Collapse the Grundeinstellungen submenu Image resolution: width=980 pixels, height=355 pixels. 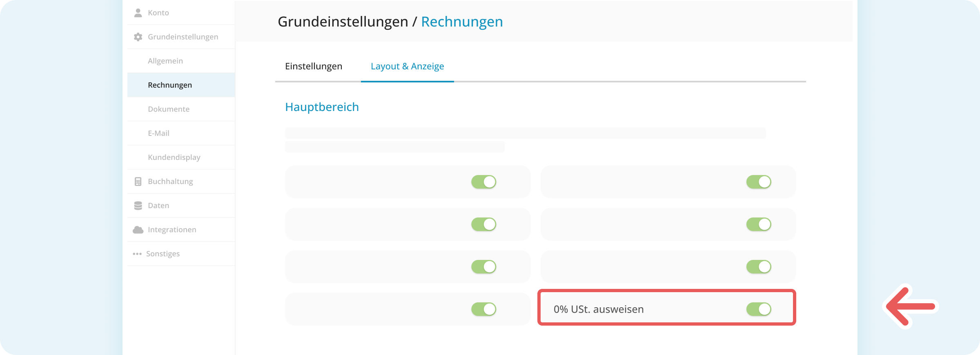coord(183,36)
